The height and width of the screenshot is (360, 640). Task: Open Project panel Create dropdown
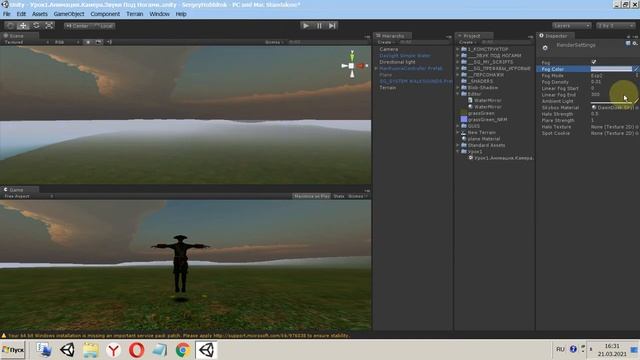pyautogui.click(x=467, y=42)
